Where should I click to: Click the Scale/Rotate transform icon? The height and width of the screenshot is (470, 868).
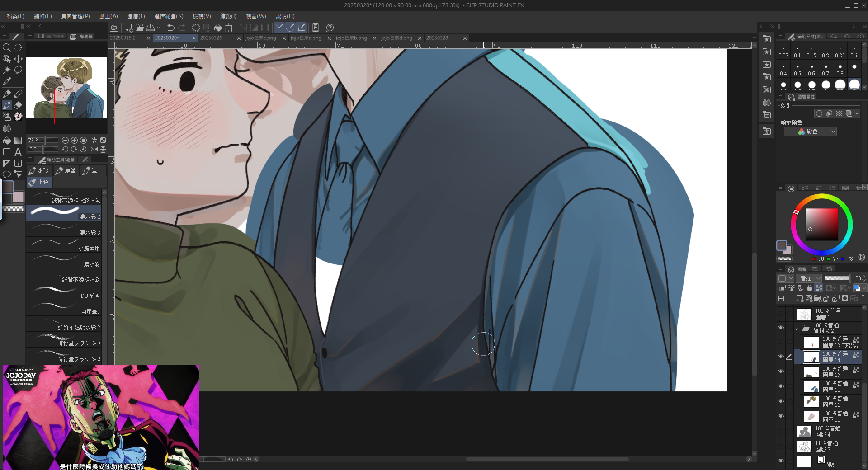click(x=229, y=28)
